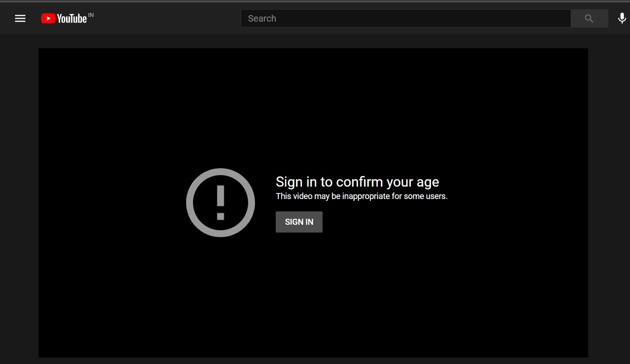Viewport: 630px width, 364px height.
Task: Click the gray search button beside the search bar
Action: pyautogui.click(x=589, y=18)
